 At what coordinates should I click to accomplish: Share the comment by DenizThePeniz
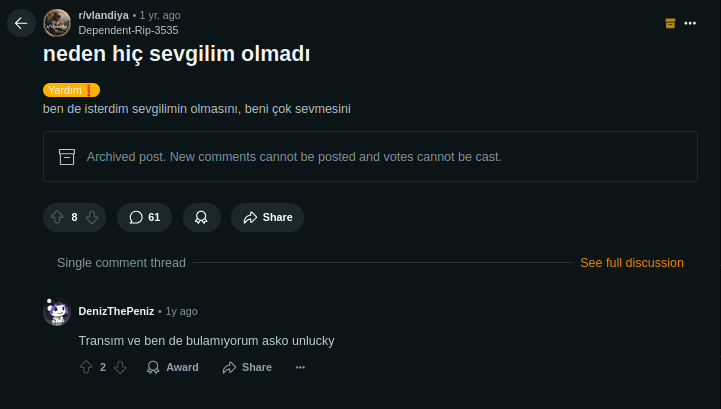(247, 367)
